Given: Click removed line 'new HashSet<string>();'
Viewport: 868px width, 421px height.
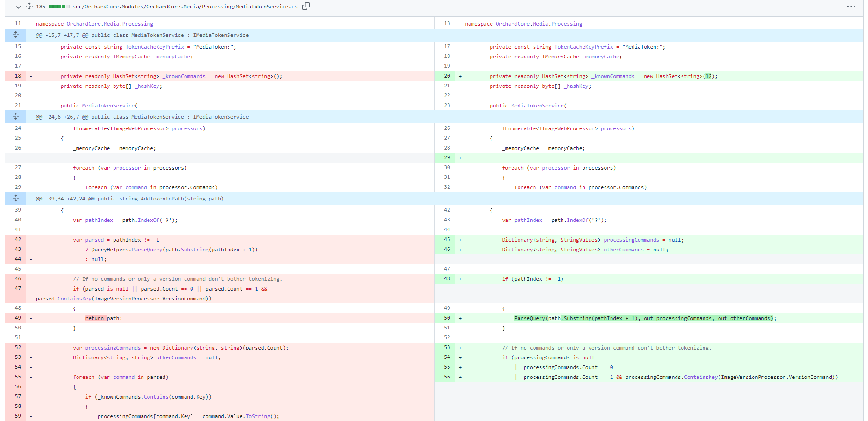Looking at the screenshot, I should tap(171, 76).
